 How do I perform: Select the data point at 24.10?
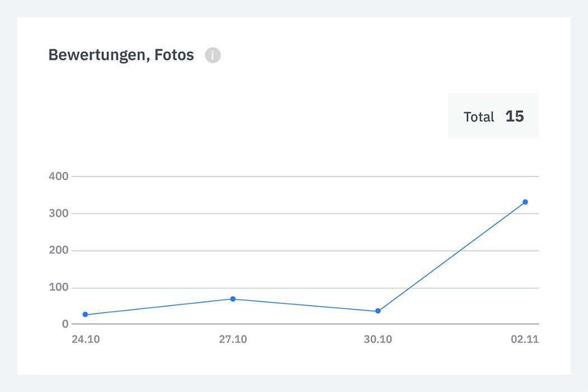[85, 315]
